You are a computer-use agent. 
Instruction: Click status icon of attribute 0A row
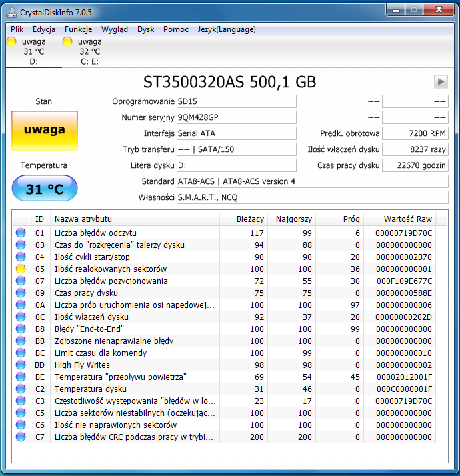point(21,305)
